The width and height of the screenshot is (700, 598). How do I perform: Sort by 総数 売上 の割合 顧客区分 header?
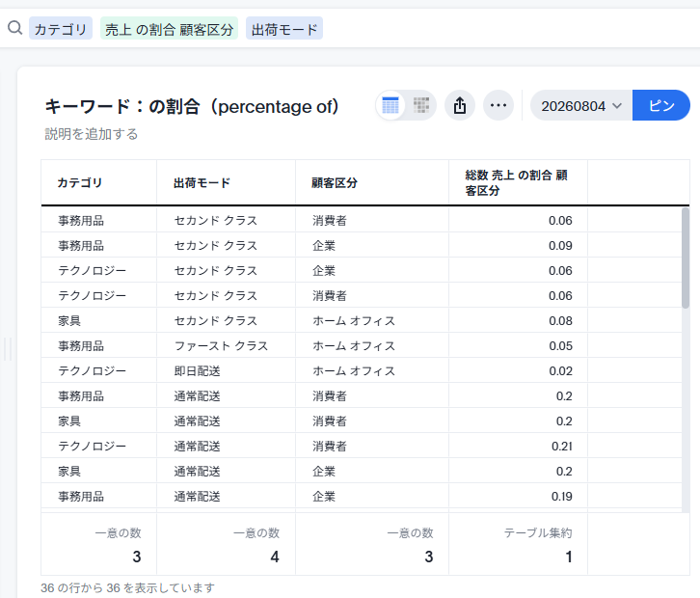[x=516, y=182]
